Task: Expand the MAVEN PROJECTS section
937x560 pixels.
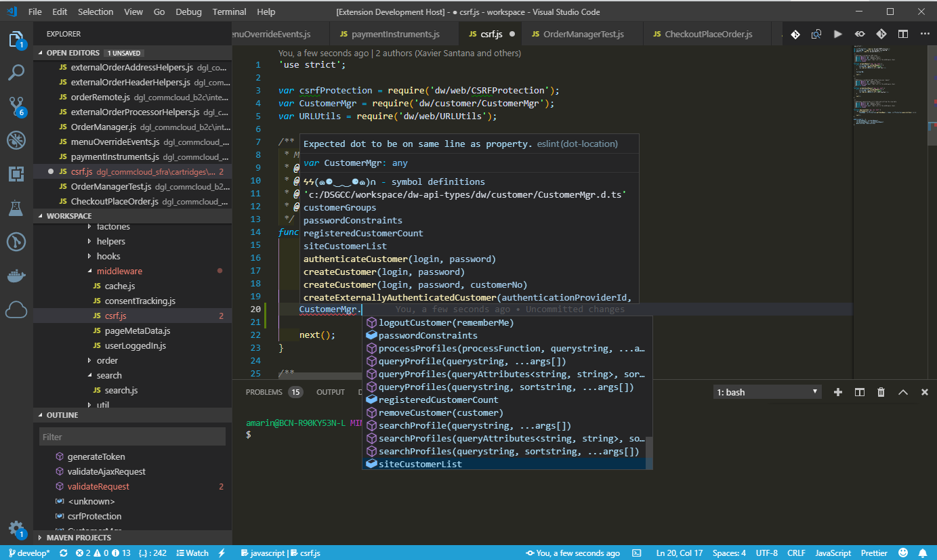Action: (132, 538)
